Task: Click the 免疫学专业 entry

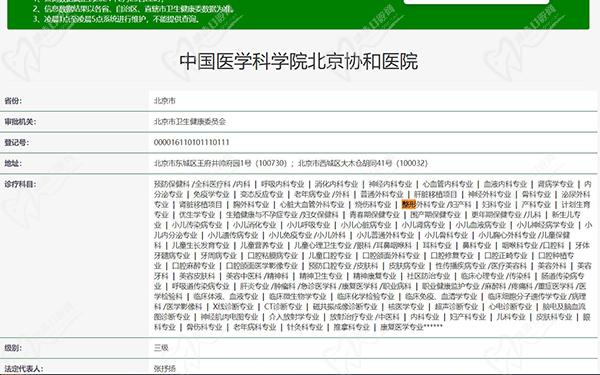Action: (x=211, y=194)
